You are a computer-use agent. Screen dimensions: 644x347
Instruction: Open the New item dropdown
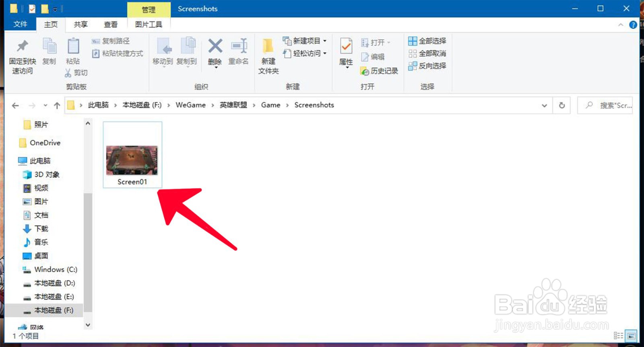point(305,41)
